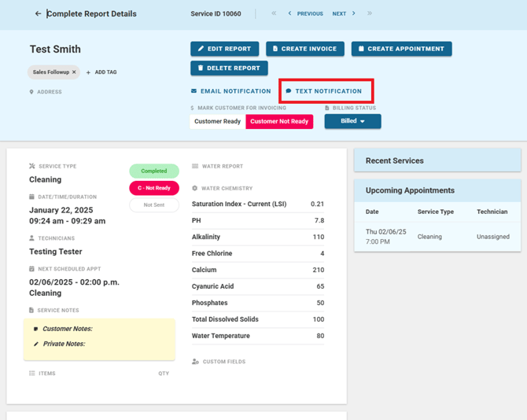This screenshot has width=527, height=420.
Task: Expand the Recent Services panel
Action: [437, 160]
